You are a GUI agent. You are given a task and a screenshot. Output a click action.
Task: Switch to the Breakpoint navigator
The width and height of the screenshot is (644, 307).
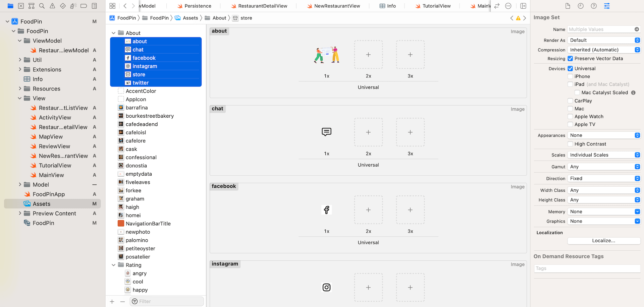point(84,6)
